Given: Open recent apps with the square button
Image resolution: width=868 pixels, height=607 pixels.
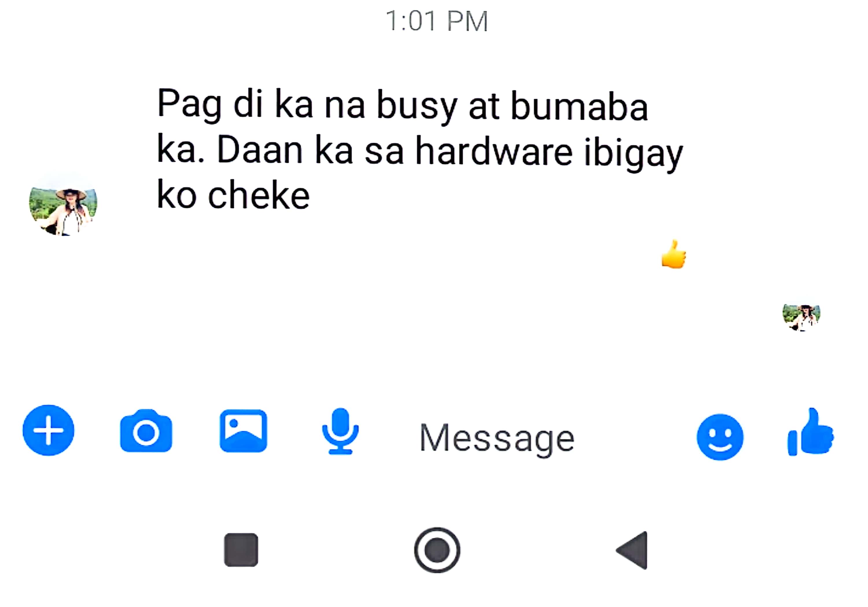Looking at the screenshot, I should click(241, 550).
